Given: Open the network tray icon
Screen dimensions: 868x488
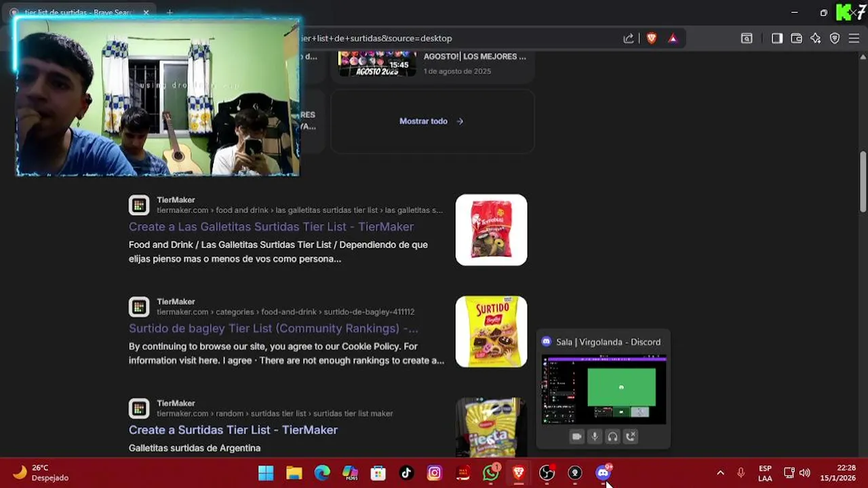Looking at the screenshot, I should point(789,473).
